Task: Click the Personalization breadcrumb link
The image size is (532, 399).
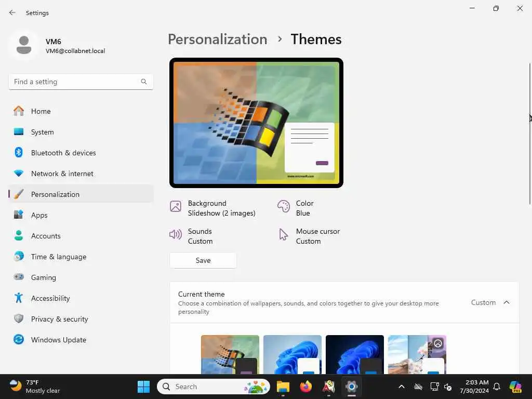Action: pos(218,39)
